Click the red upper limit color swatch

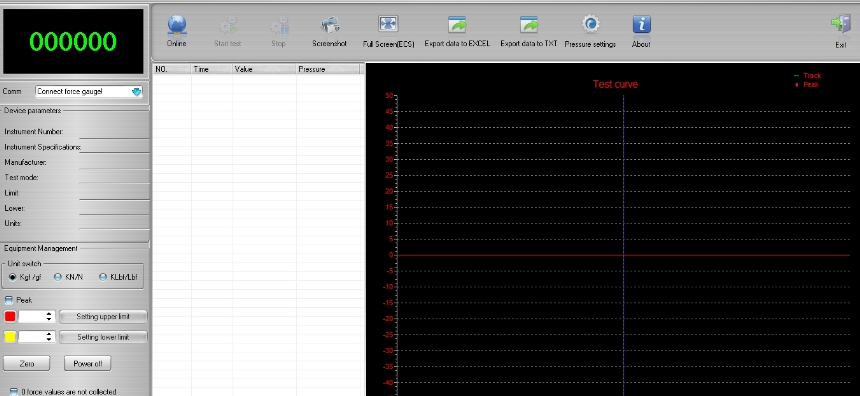point(10,316)
